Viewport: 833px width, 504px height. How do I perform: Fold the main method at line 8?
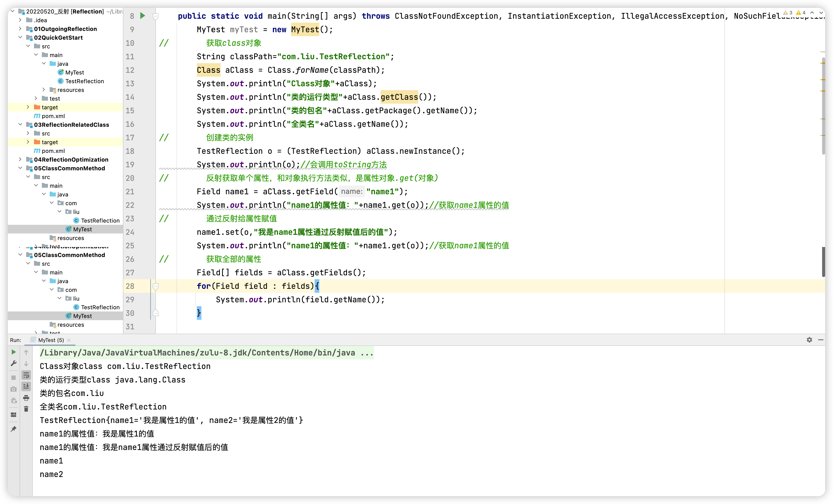[x=156, y=16]
